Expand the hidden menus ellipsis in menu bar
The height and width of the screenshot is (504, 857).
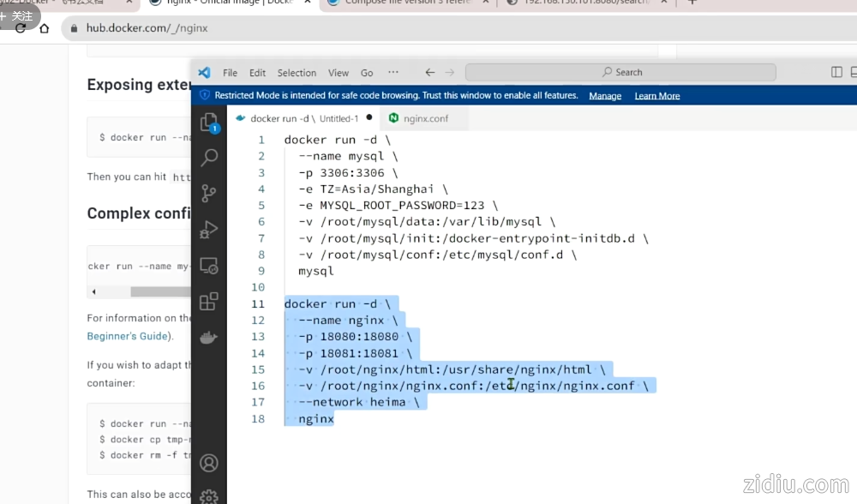[393, 73]
